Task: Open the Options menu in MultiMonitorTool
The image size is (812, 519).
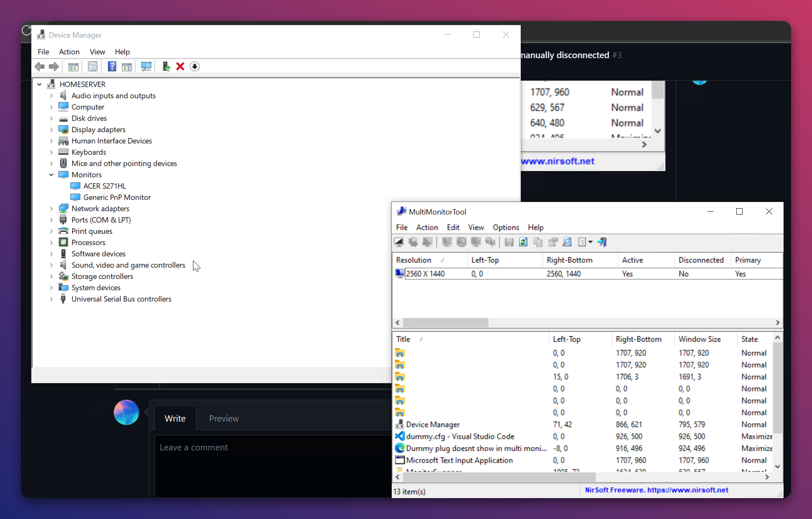Action: [x=506, y=227]
